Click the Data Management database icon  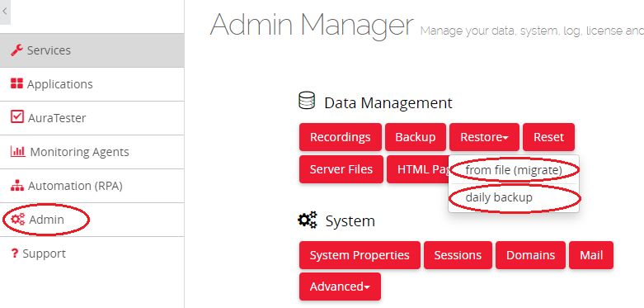pos(307,102)
